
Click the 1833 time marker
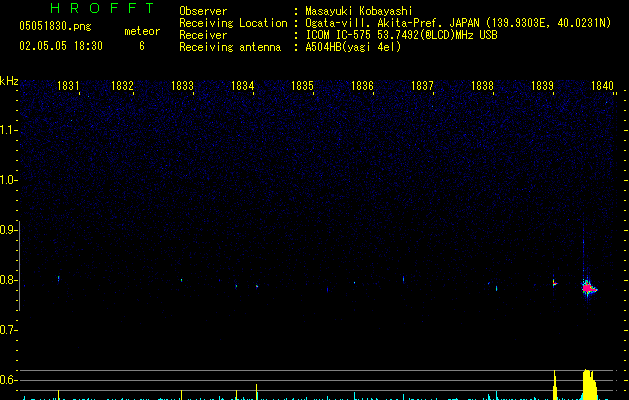click(183, 85)
